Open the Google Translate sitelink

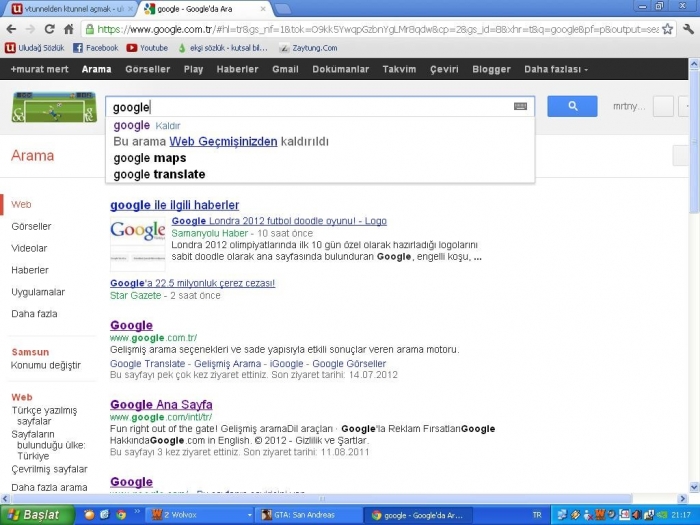tap(147, 363)
